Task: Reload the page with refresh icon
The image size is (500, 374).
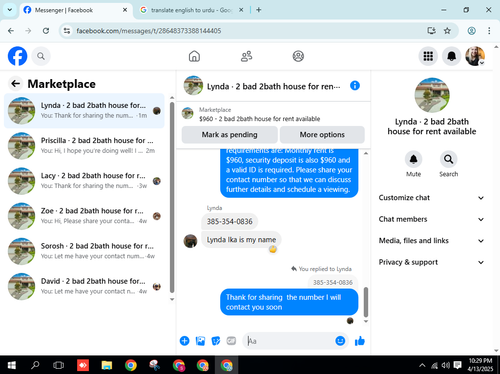Action: click(x=46, y=31)
